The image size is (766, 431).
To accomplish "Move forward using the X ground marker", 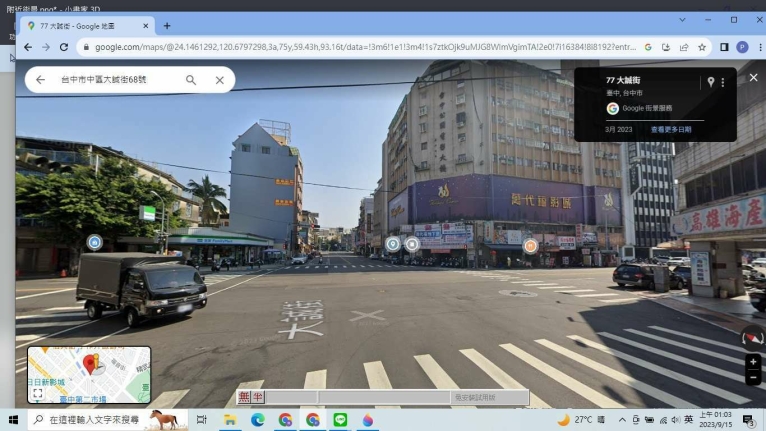I will click(x=367, y=316).
